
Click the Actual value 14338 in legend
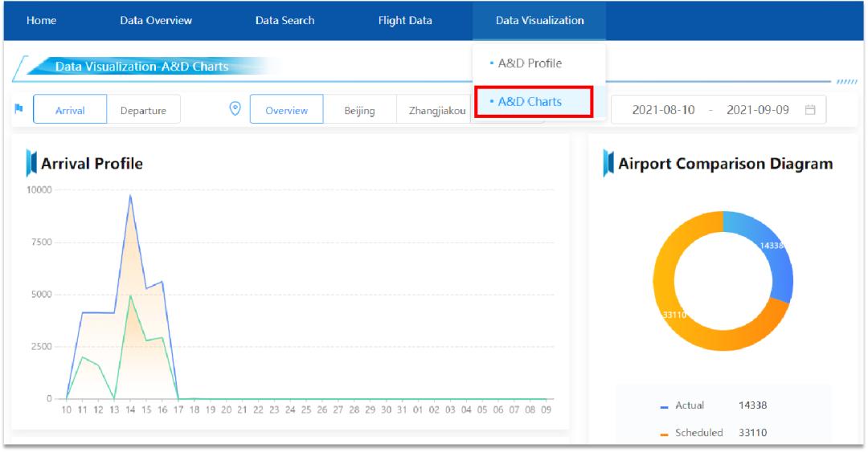pyautogui.click(x=753, y=405)
